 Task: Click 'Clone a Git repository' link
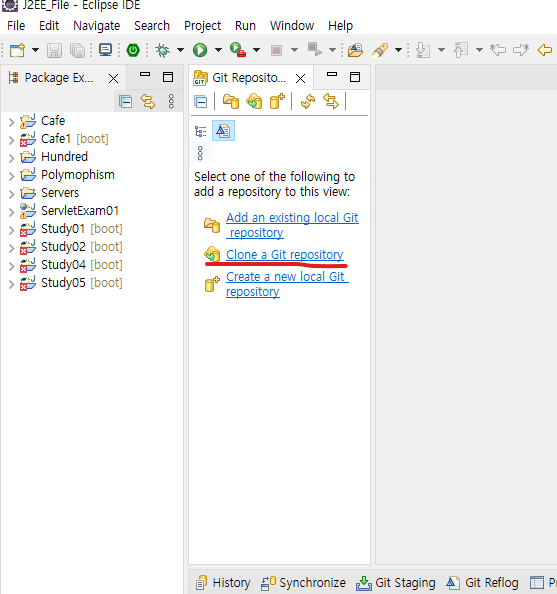pyautogui.click(x=285, y=255)
